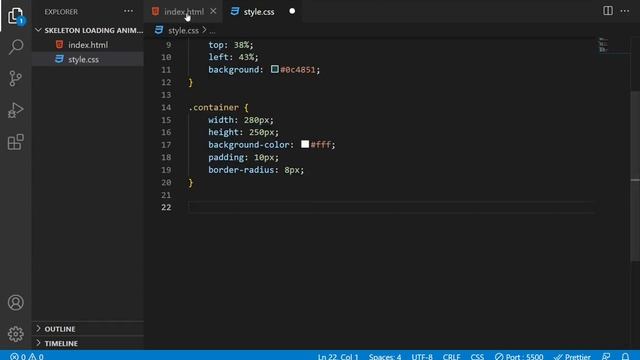This screenshot has width=640, height=360.
Task: Close the index.html tab
Action: click(x=213, y=11)
